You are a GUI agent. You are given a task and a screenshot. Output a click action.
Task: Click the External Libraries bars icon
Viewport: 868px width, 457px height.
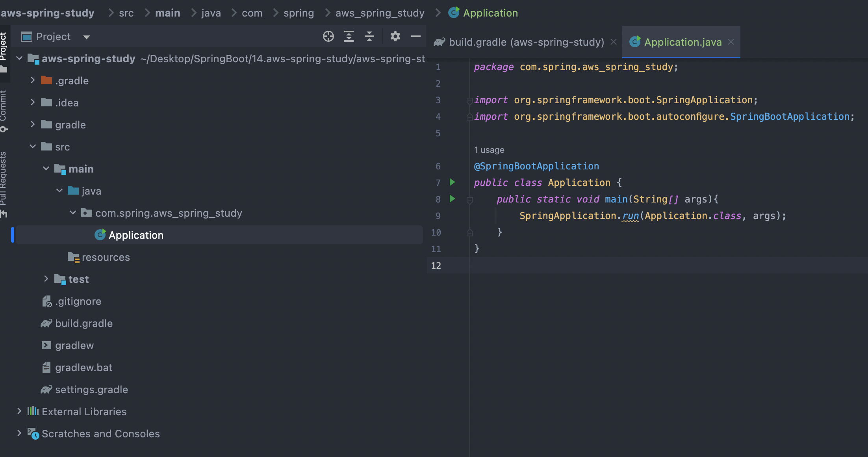(x=33, y=411)
